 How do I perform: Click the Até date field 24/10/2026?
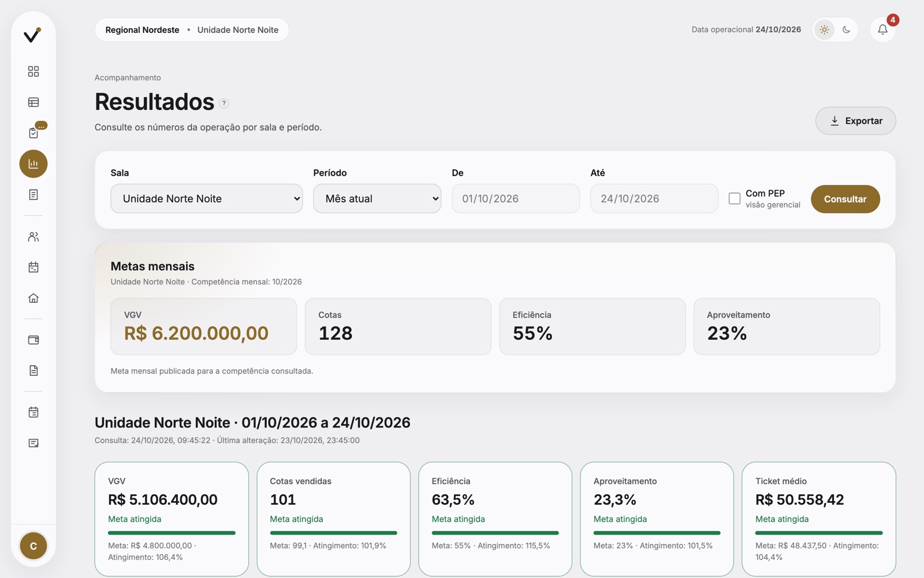coord(654,199)
